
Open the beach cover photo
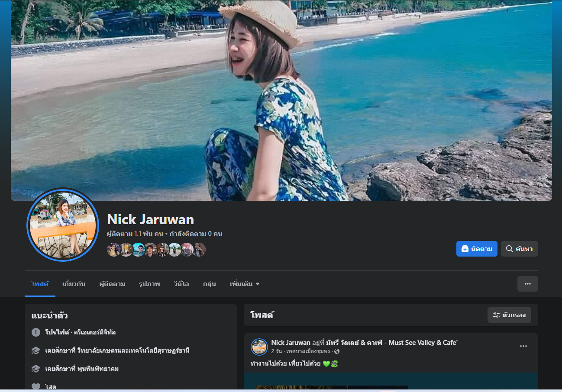(281, 100)
